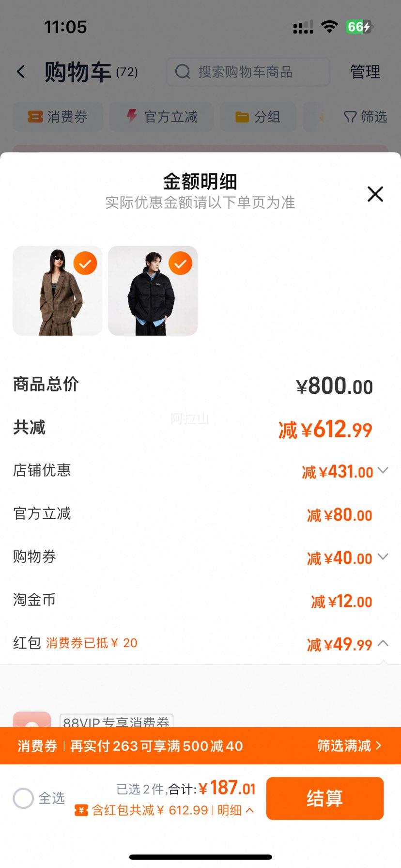Collapse the 红包 discount details
Viewport: 401px width, 868px height.
pos(383,643)
